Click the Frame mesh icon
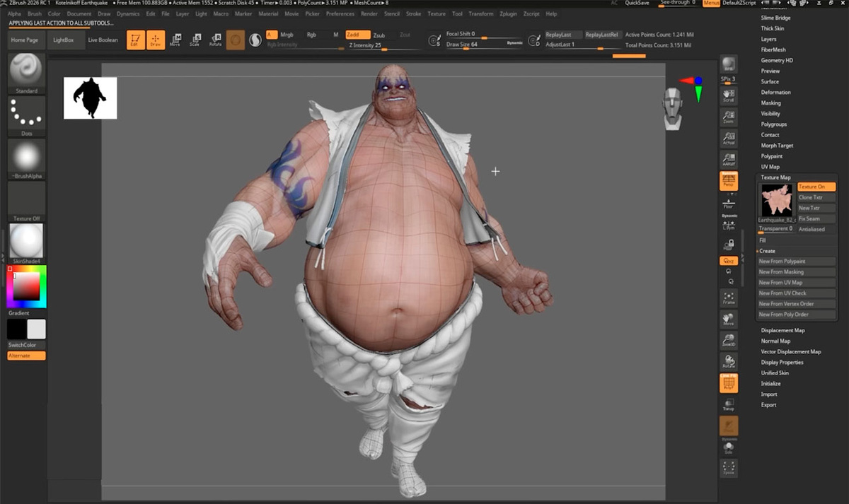 tap(729, 298)
